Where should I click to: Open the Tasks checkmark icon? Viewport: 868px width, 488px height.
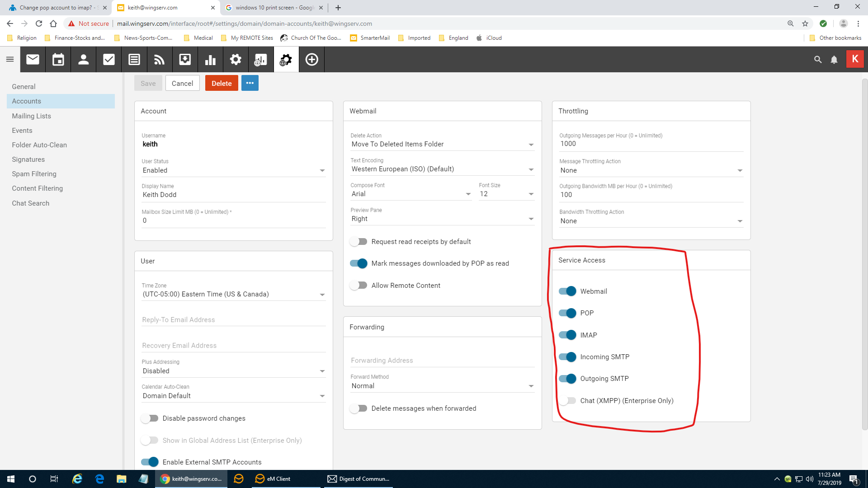coord(108,59)
